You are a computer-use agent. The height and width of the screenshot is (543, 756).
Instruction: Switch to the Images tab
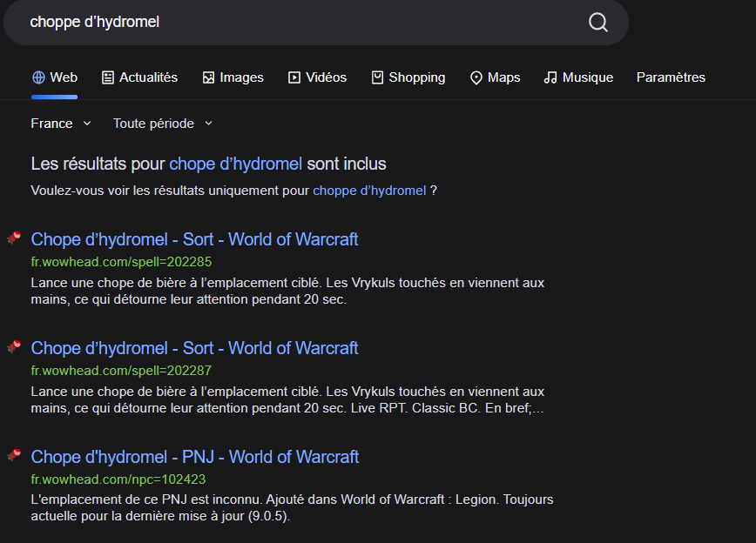point(233,77)
